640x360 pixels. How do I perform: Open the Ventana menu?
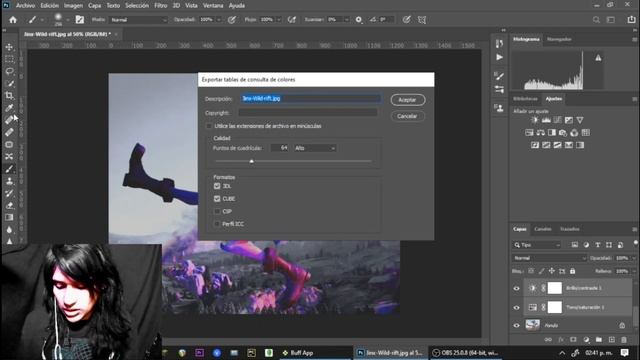pyautogui.click(x=213, y=6)
